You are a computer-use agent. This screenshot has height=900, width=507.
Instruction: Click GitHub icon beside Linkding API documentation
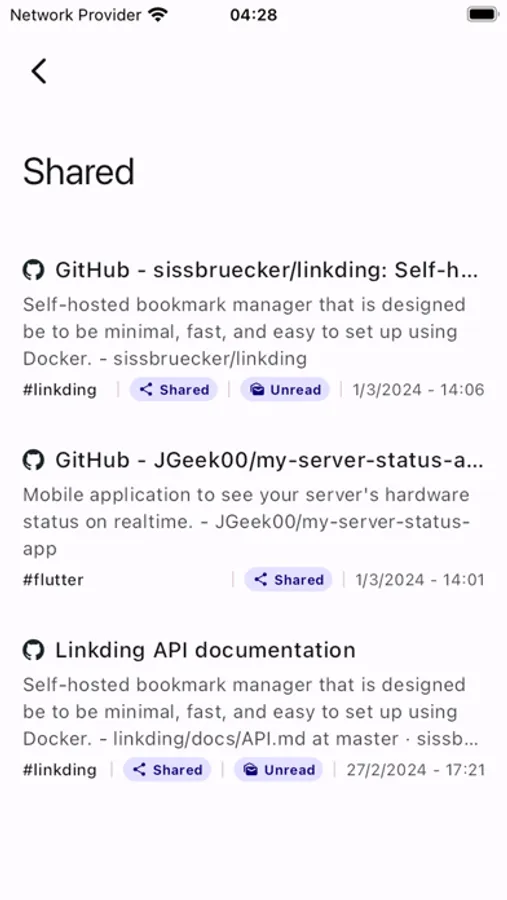pos(33,650)
